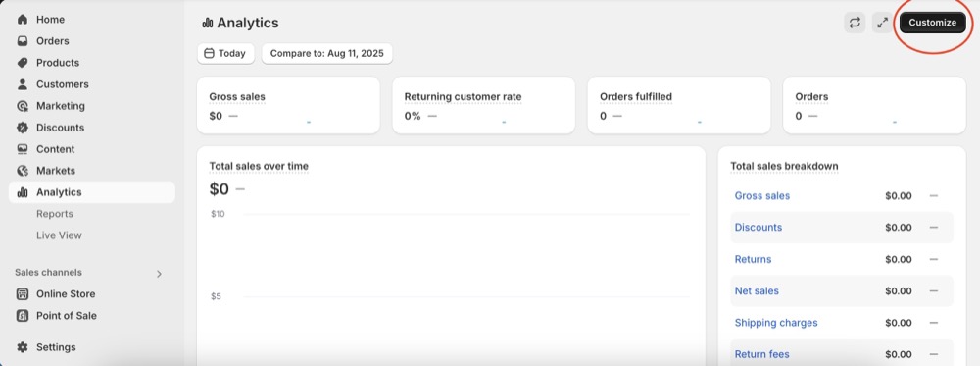This screenshot has width=980, height=366.
Task: Click the Customize button
Action: (x=933, y=23)
